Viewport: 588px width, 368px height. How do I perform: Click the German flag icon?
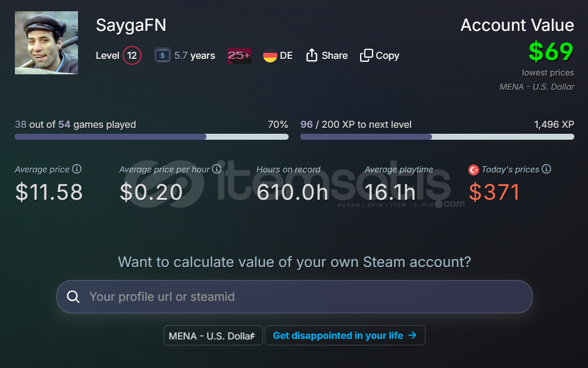[270, 55]
